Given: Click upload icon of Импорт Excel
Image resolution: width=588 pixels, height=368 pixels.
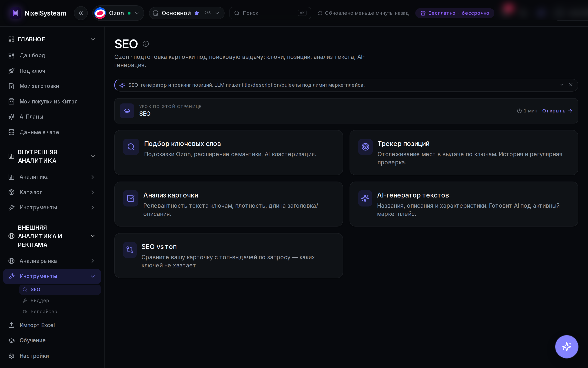Looking at the screenshot, I should (x=11, y=325).
